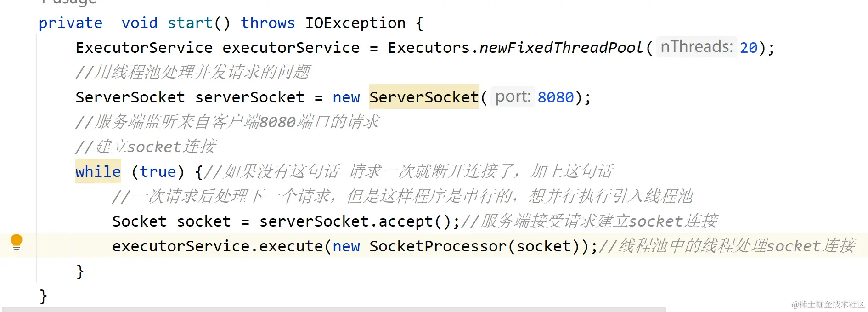Image resolution: width=868 pixels, height=312 pixels.
Task: Click the comment about 8080 port requests
Action: (x=228, y=122)
